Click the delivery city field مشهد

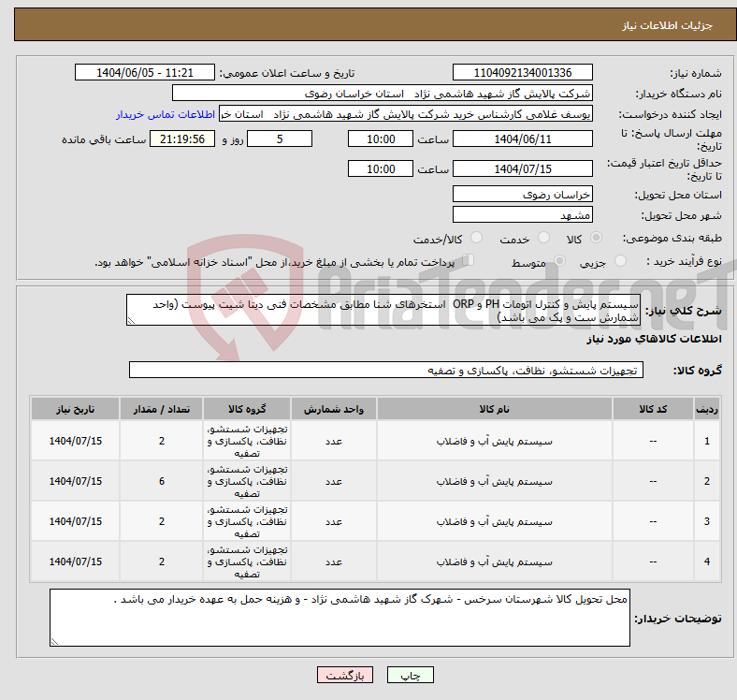pos(522,214)
